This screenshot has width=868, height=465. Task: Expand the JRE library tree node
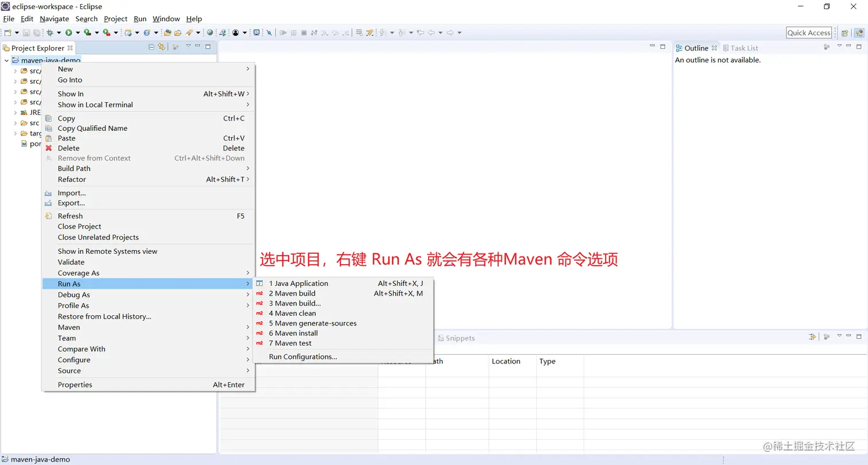(x=15, y=113)
